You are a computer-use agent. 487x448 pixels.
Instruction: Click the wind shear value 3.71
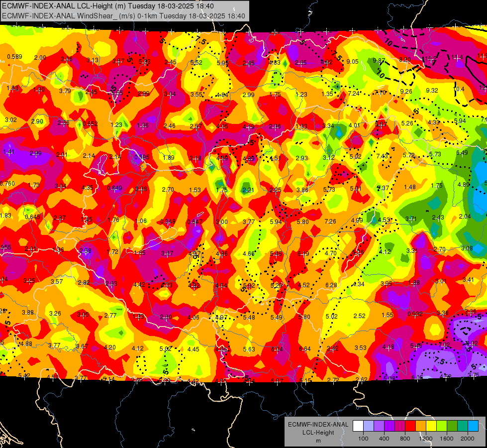[411, 219]
